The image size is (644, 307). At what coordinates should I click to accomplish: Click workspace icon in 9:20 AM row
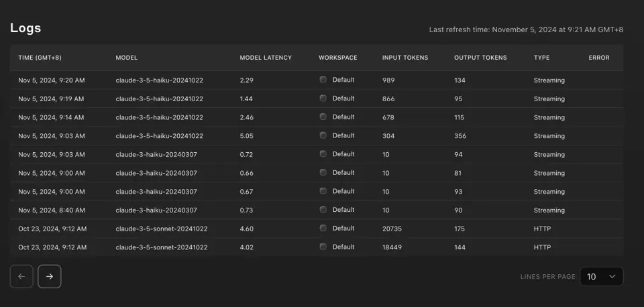coord(323,80)
